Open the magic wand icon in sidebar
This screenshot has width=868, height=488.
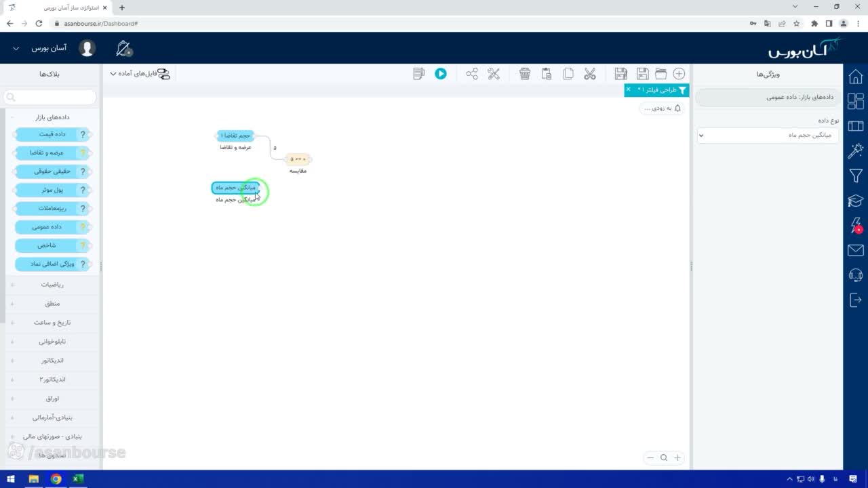(x=856, y=150)
